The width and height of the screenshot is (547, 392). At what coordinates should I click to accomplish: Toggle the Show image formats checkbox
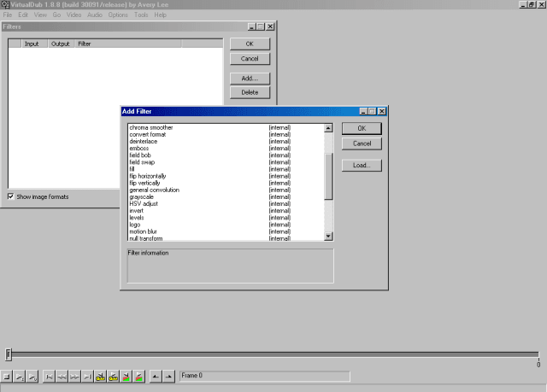11,196
